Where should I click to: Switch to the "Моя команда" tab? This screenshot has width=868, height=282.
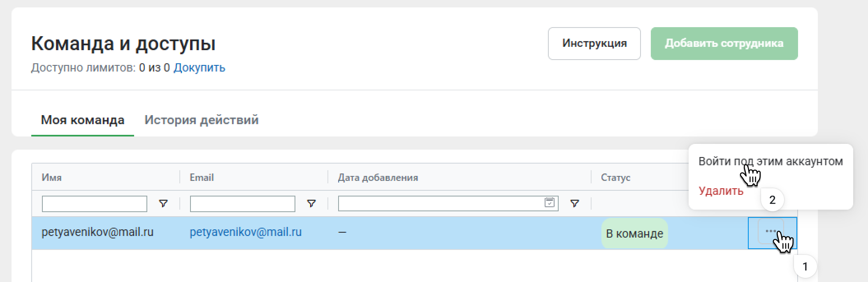coord(82,120)
